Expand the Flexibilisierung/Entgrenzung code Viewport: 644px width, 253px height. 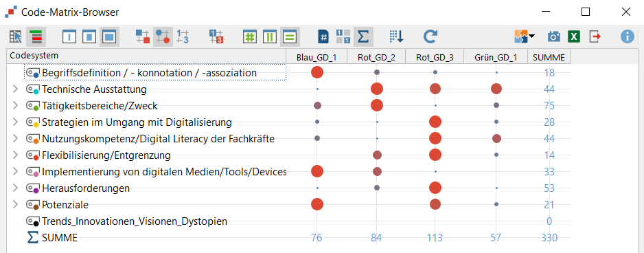point(16,155)
